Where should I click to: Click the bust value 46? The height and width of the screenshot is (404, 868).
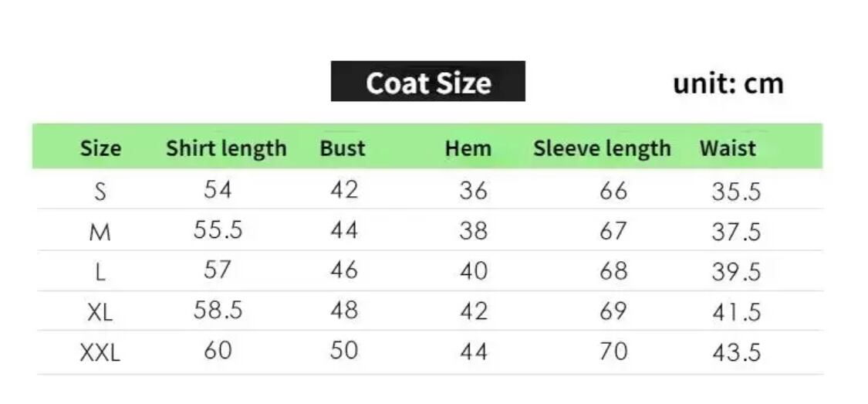[x=344, y=270]
